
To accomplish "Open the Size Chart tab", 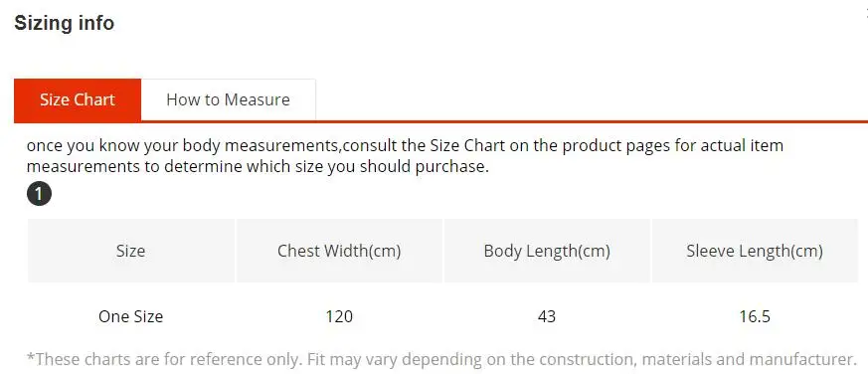I will [x=78, y=99].
